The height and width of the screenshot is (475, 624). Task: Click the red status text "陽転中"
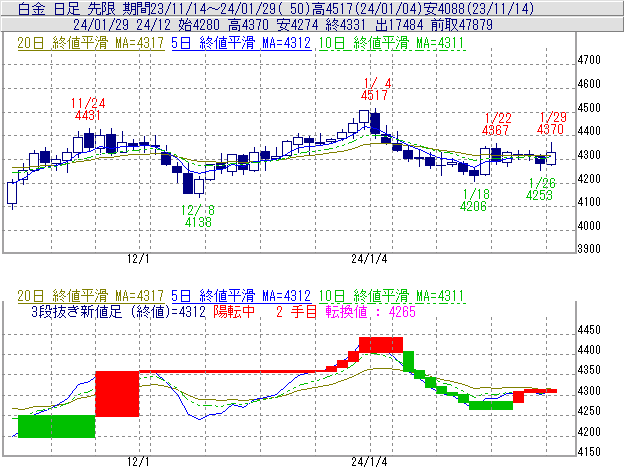tap(234, 311)
